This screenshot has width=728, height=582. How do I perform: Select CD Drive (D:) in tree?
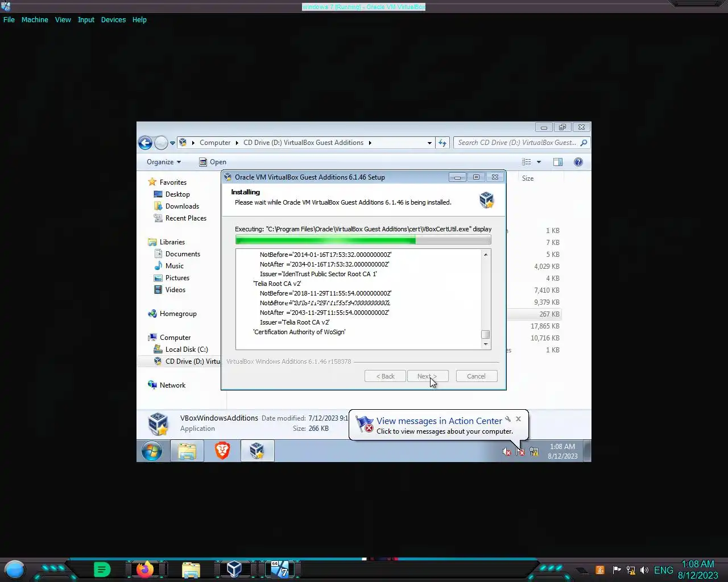192,361
